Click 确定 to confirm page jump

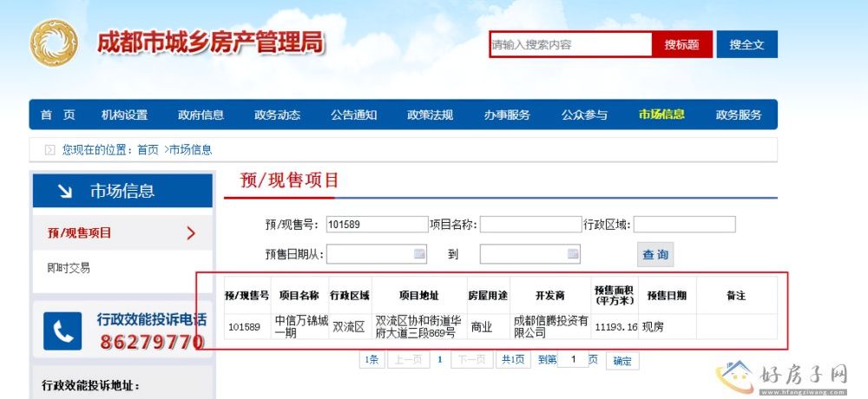click(x=622, y=361)
